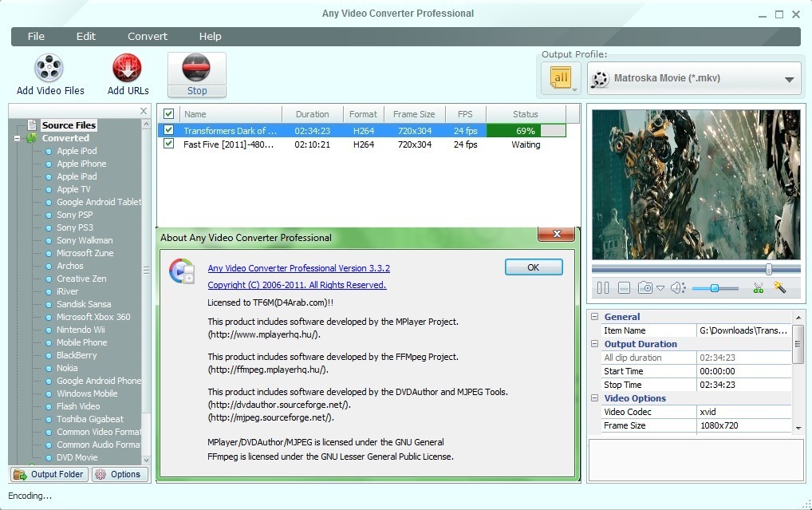
Task: Click the About dialog app logo icon
Action: pos(182,271)
